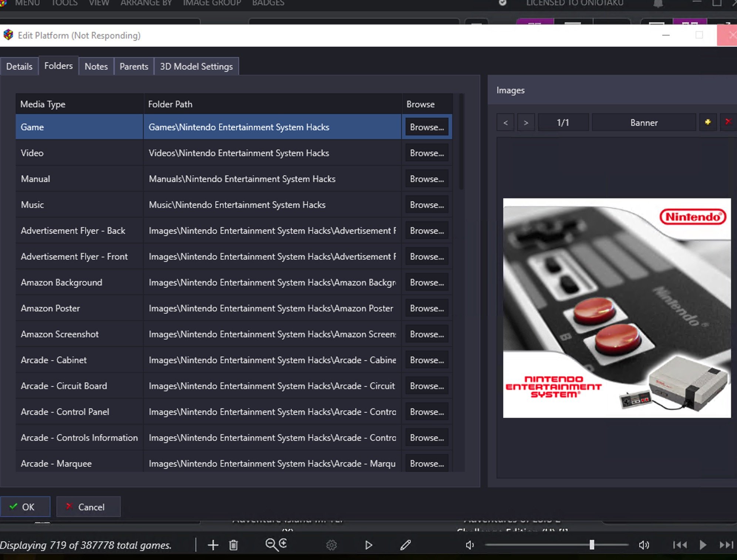The width and height of the screenshot is (737, 560).
Task: Browse for the Video folder
Action: tap(427, 153)
